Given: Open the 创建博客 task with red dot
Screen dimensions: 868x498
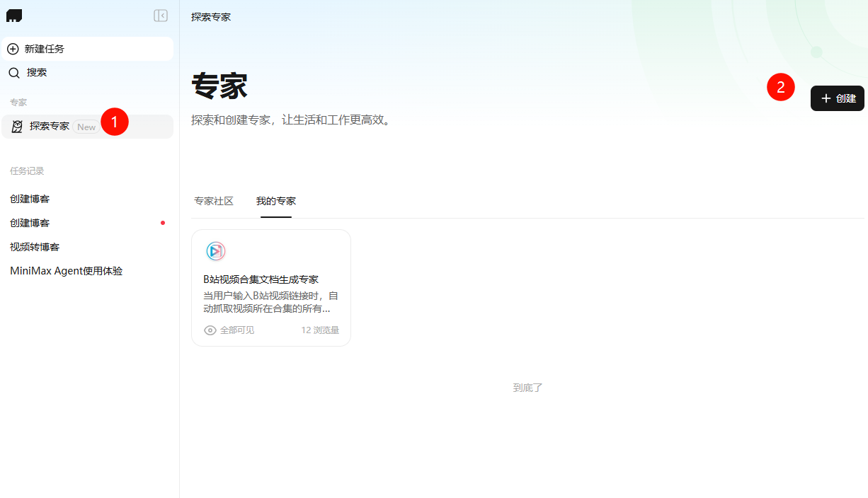Looking at the screenshot, I should [30, 223].
